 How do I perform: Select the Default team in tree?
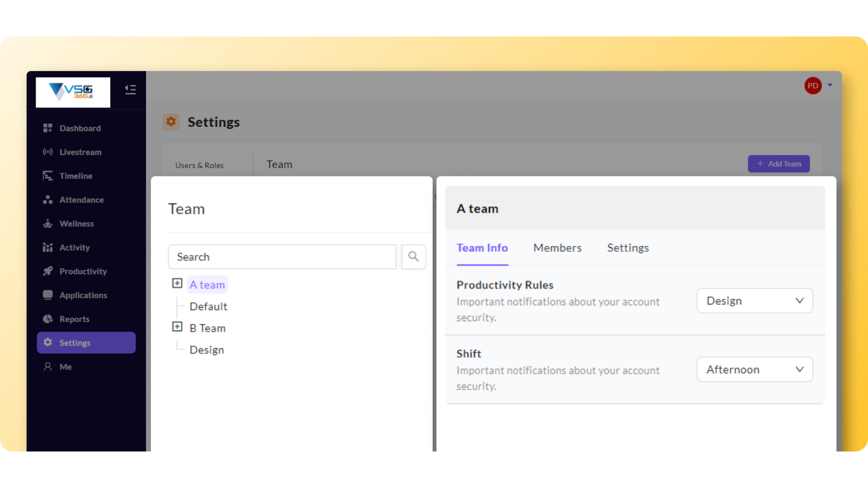coord(208,306)
